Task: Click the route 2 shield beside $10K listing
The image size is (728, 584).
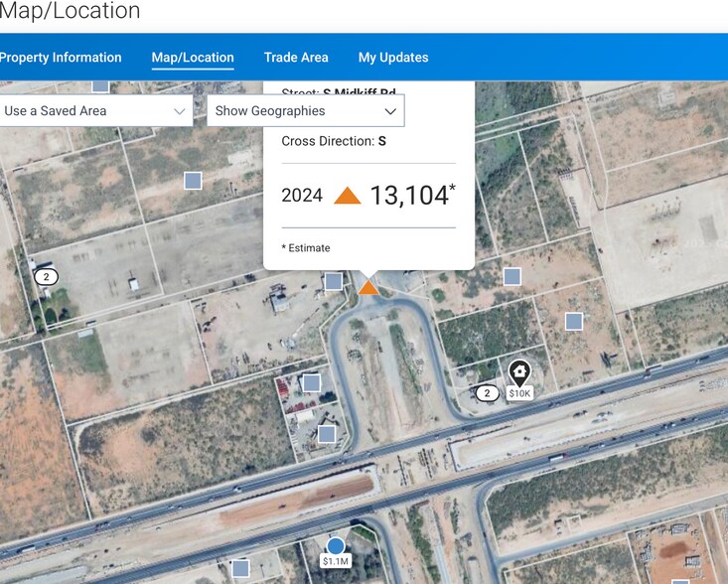Action: tap(486, 393)
